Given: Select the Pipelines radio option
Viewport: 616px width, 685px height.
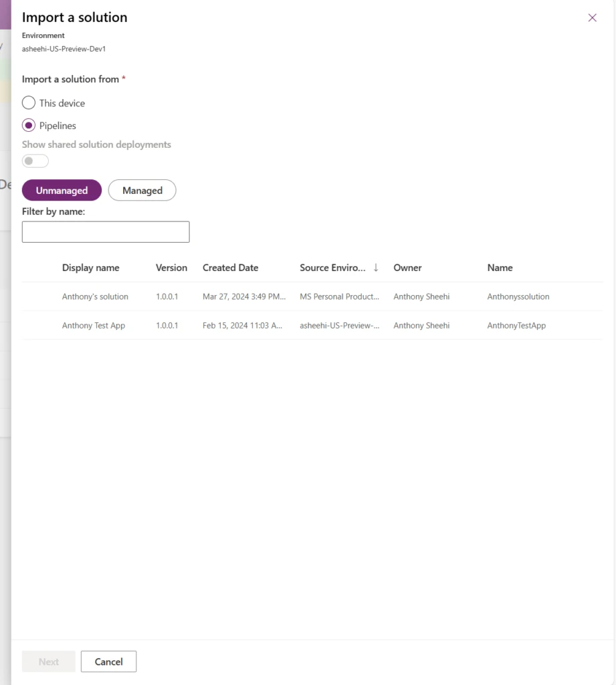Looking at the screenshot, I should 29,125.
